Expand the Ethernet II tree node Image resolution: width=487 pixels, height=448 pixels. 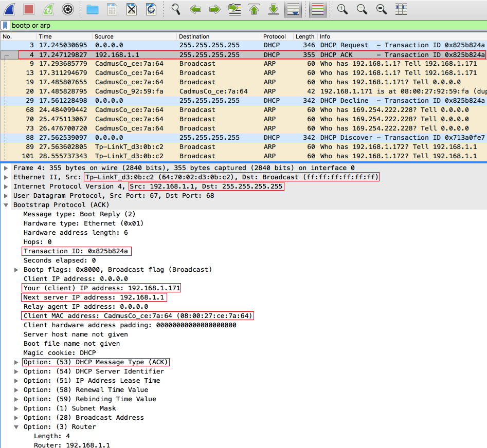[6, 177]
